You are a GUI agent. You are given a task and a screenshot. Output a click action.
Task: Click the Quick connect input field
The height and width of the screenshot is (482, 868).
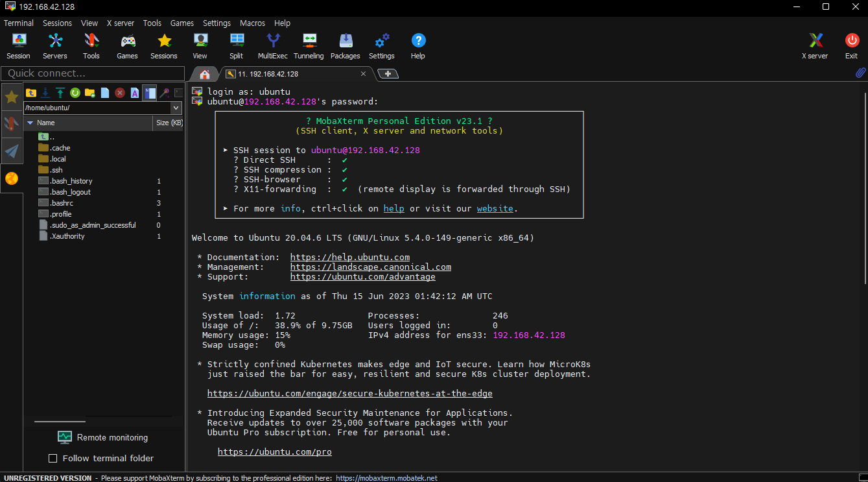click(x=91, y=73)
